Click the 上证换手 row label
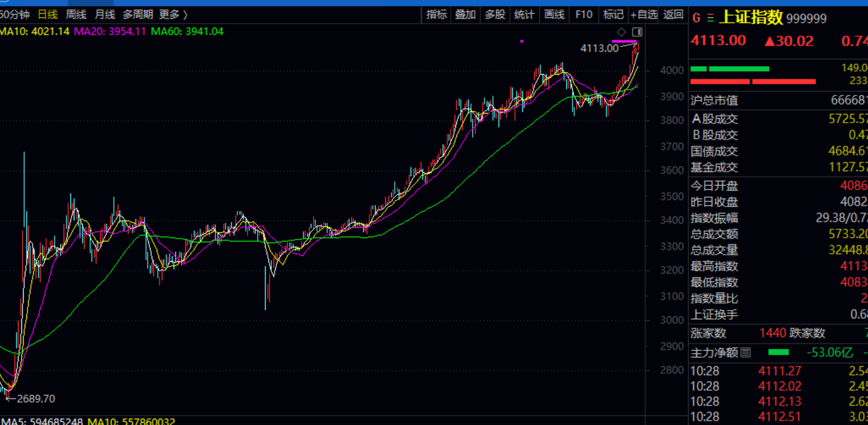Screen dimensions: 868x425 pyautogui.click(x=714, y=314)
